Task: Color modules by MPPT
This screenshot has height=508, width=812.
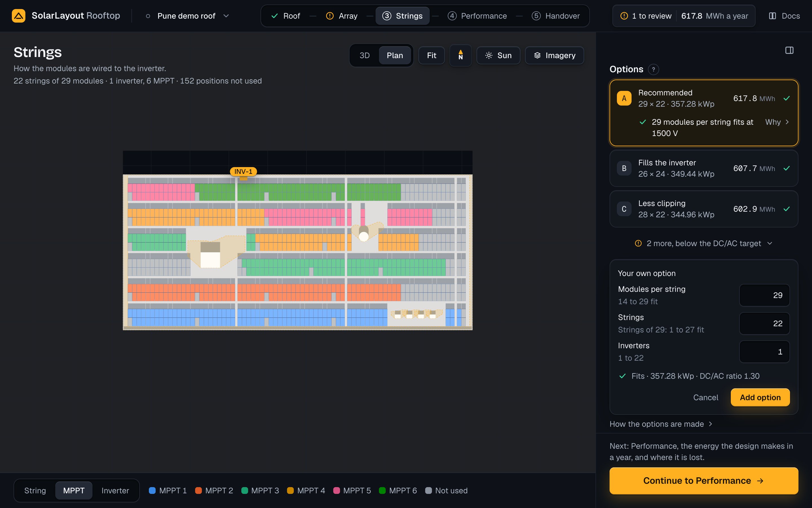Action: point(74,491)
